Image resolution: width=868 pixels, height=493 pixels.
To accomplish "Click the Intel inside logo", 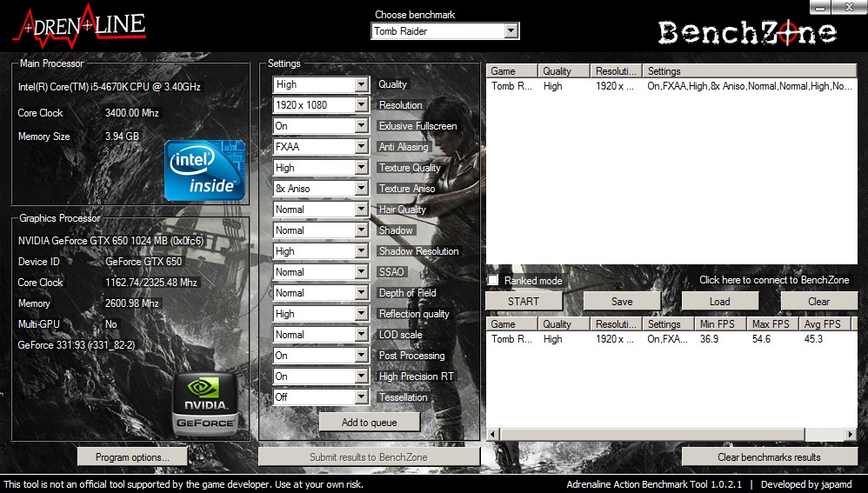I will (204, 170).
